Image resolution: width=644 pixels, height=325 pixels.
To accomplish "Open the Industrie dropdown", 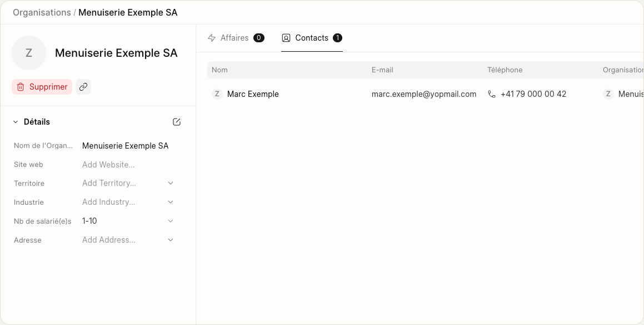I will point(128,202).
